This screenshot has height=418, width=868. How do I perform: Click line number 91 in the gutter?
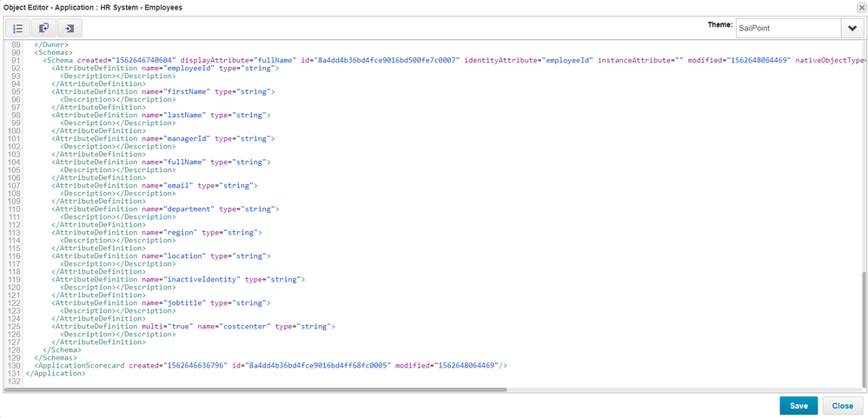click(x=13, y=61)
